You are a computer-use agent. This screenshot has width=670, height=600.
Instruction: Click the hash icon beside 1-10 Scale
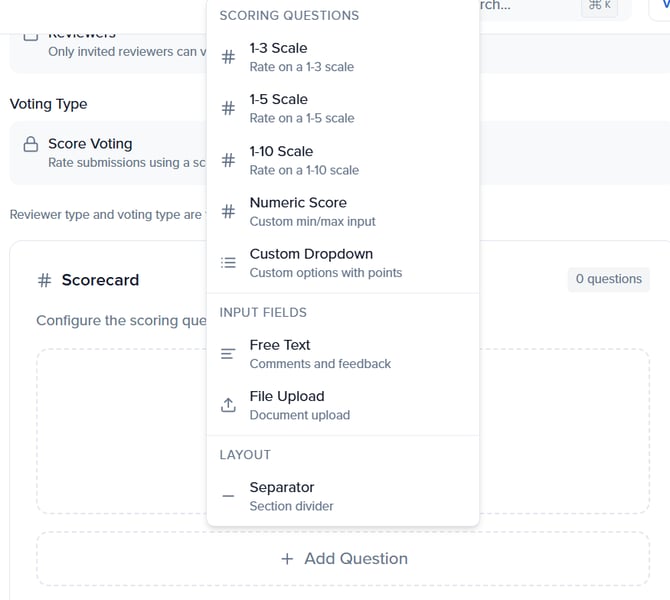click(228, 160)
